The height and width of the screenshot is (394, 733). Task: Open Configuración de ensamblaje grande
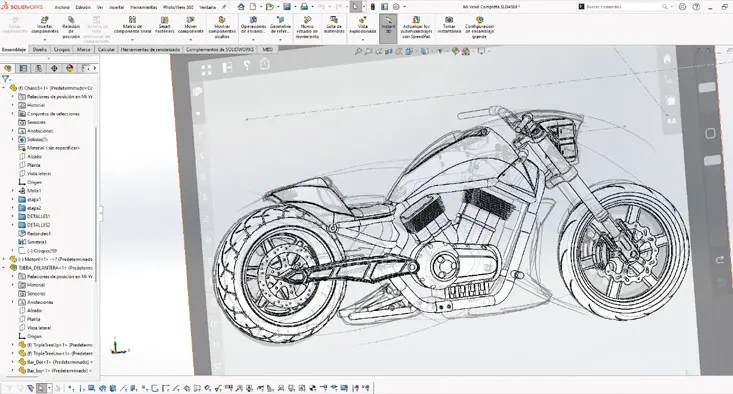point(479,28)
